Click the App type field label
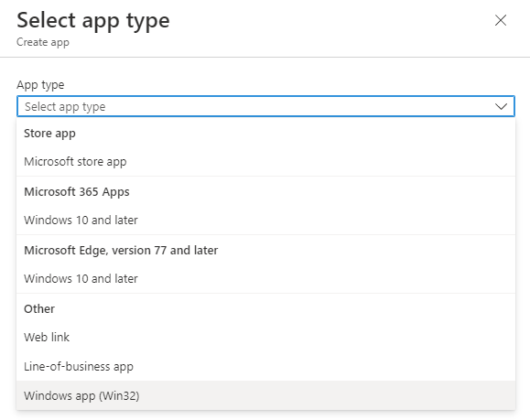Viewport: 530px width, 420px height. [x=40, y=84]
